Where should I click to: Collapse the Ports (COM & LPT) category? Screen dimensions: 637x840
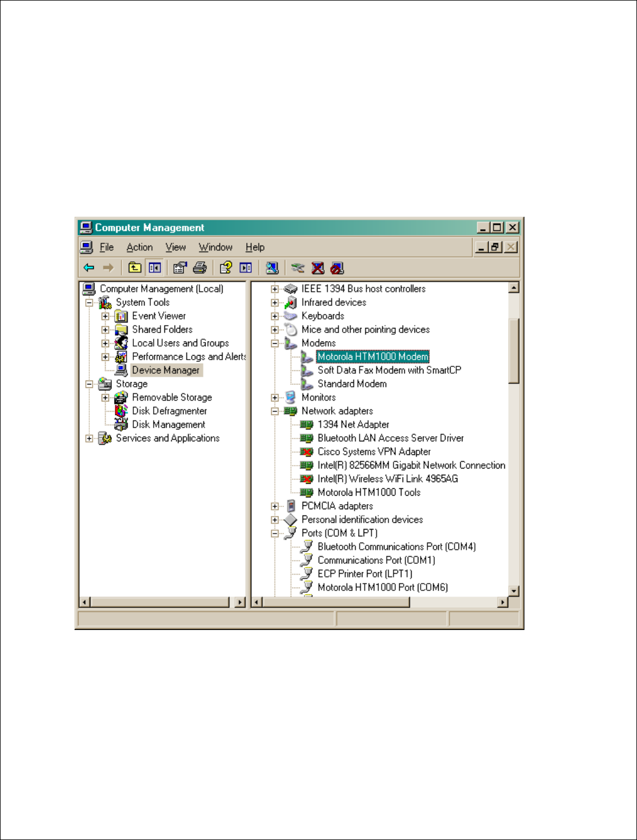275,533
